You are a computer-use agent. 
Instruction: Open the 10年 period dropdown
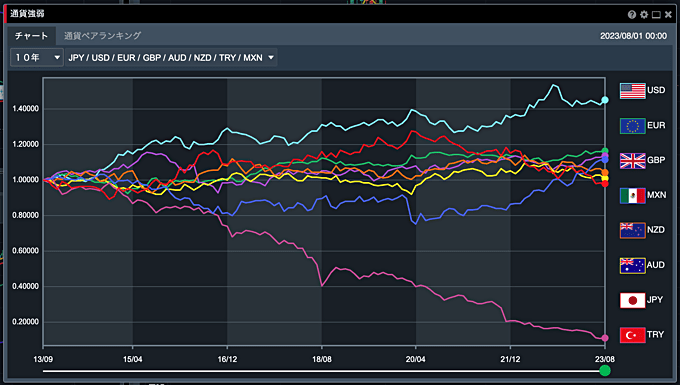point(37,57)
